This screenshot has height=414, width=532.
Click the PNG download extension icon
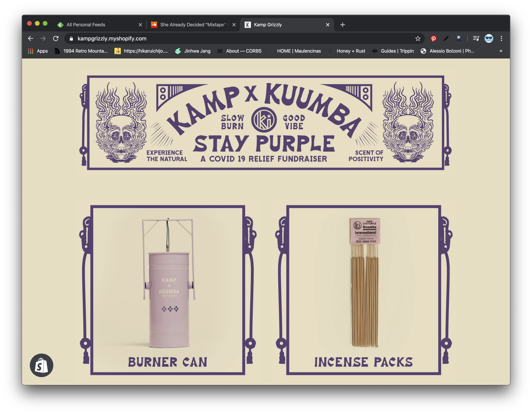[x=458, y=38]
